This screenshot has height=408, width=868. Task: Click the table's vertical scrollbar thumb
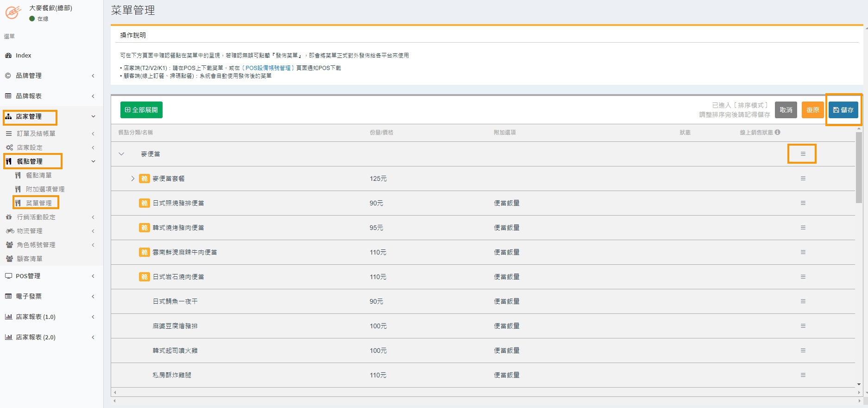click(x=858, y=167)
